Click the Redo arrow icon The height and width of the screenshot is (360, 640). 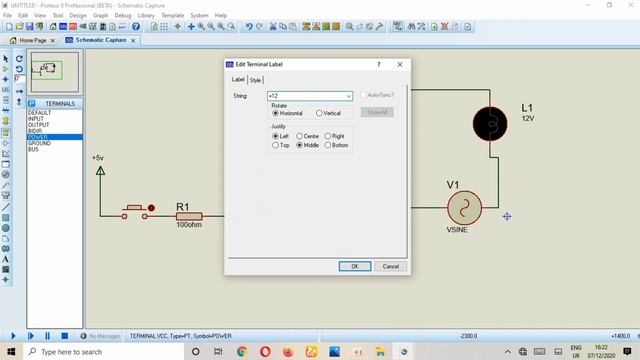(x=260, y=27)
